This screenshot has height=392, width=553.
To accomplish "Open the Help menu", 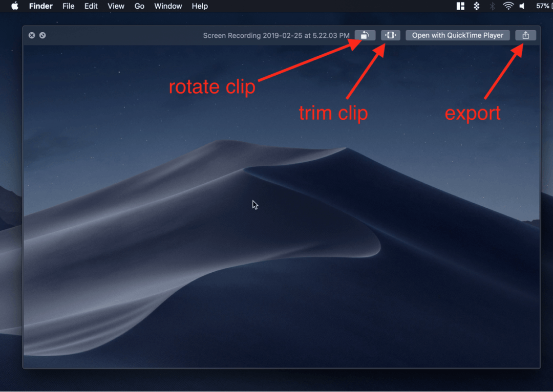I will 199,6.
